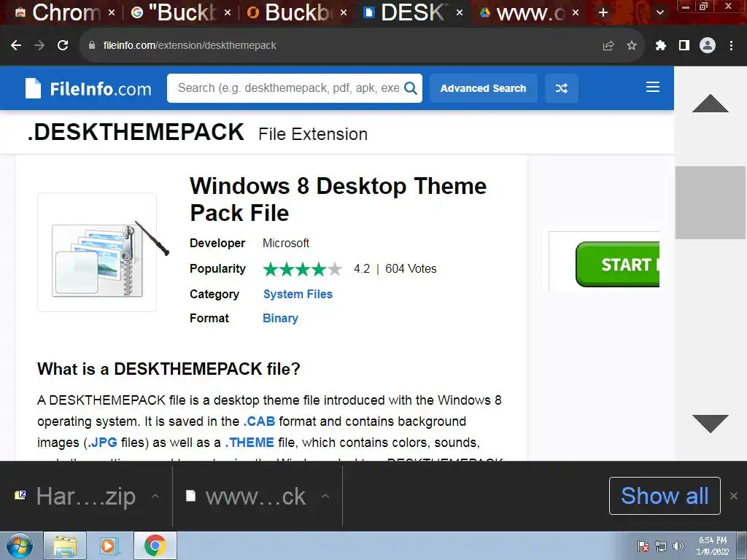Screen dimensions: 747x560
Task: Click the address bar URL
Action: coord(190,45)
